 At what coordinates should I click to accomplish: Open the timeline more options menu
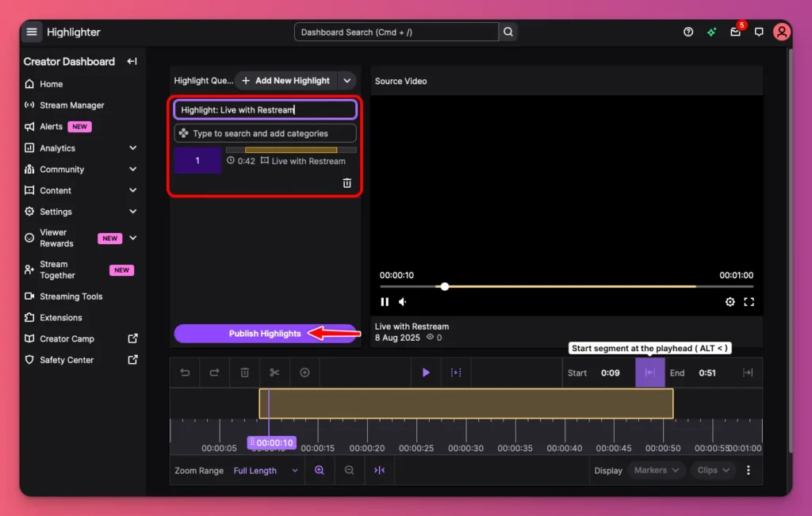click(749, 470)
